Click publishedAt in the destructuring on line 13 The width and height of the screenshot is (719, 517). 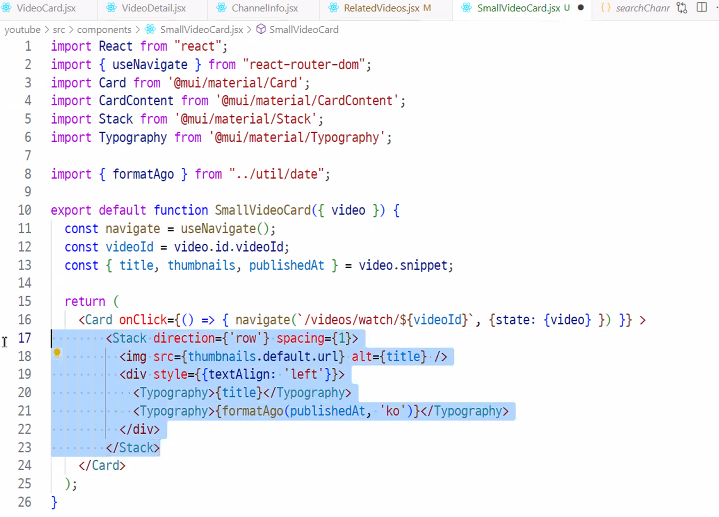[287, 266]
